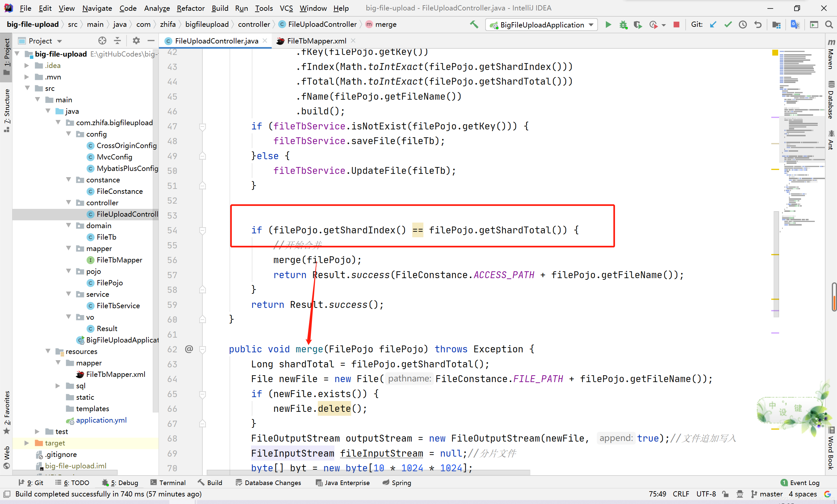The image size is (837, 504).
Task: Toggle the fold marker at line 62
Action: [x=202, y=349]
